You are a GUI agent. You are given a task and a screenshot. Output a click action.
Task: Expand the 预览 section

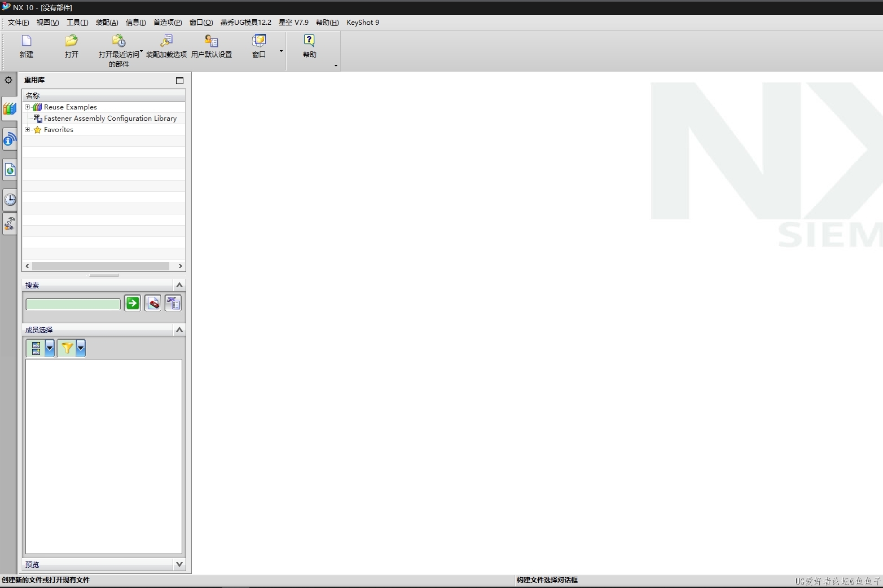point(179,564)
